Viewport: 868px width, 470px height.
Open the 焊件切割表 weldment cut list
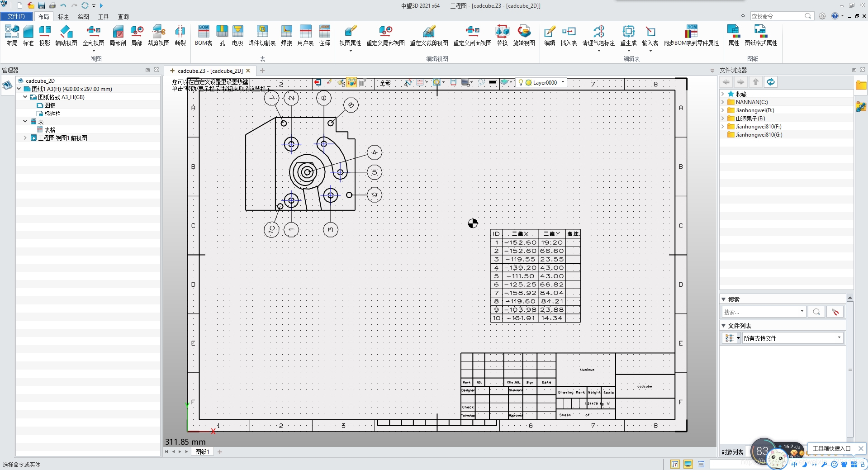[262, 35]
